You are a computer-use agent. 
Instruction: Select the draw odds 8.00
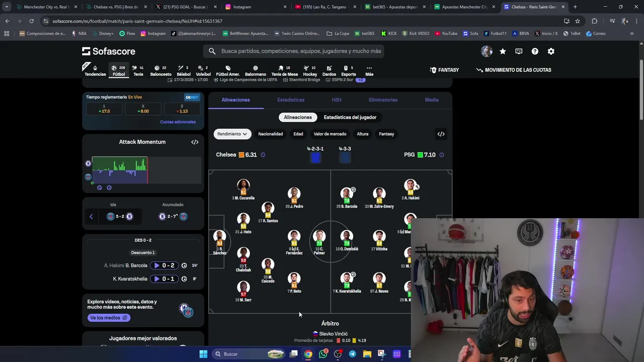pos(143,109)
